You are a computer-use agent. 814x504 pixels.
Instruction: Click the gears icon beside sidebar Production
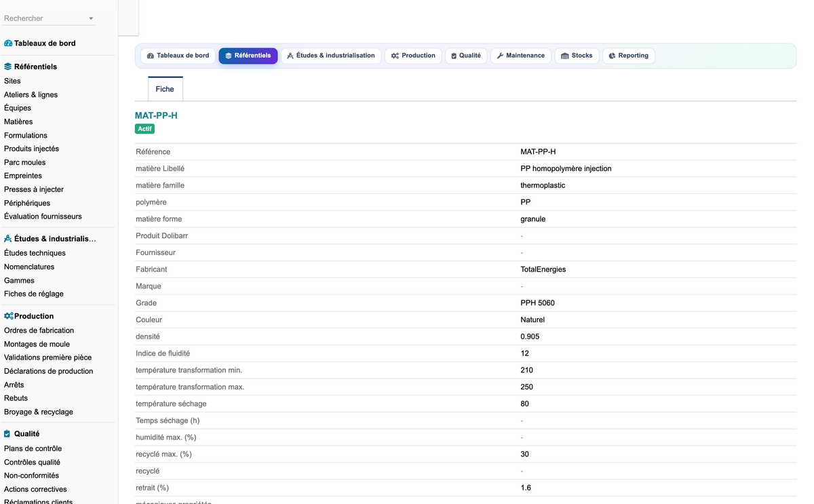[8, 316]
